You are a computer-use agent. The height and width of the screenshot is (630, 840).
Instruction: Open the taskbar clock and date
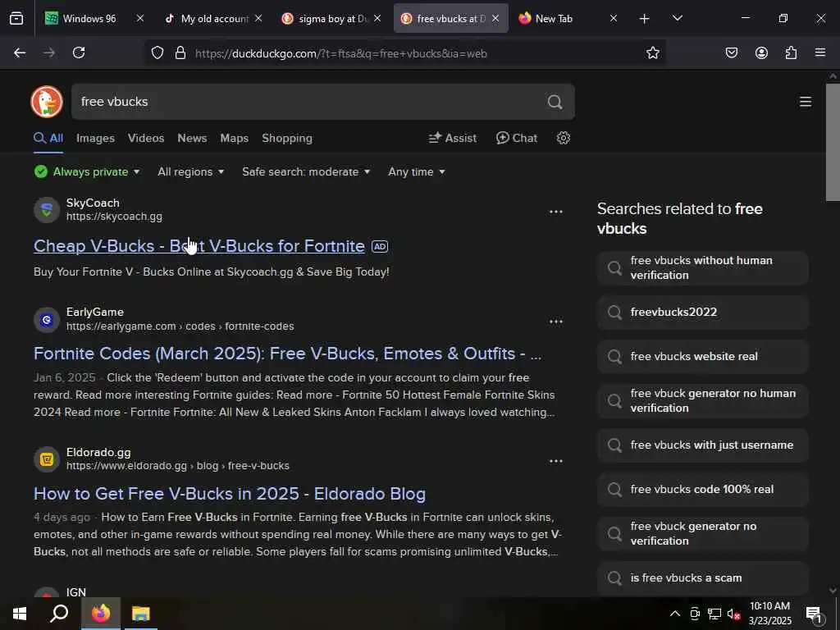tap(769, 614)
